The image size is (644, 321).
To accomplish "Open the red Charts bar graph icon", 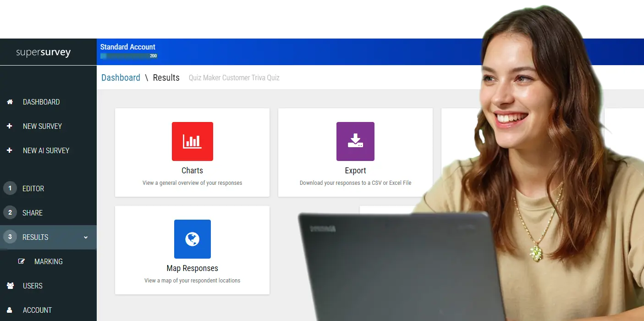I will click(x=193, y=141).
